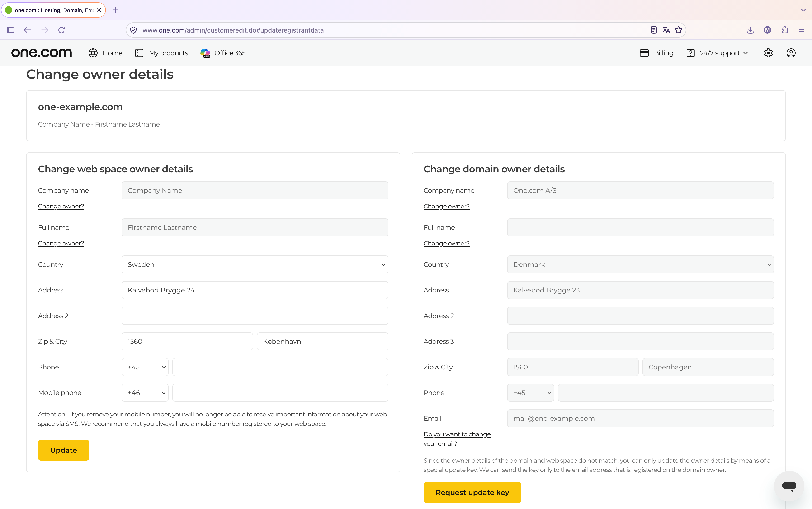Viewport: 812px width, 509px height.
Task: Open Office 365 in the navigation
Action: tap(223, 53)
